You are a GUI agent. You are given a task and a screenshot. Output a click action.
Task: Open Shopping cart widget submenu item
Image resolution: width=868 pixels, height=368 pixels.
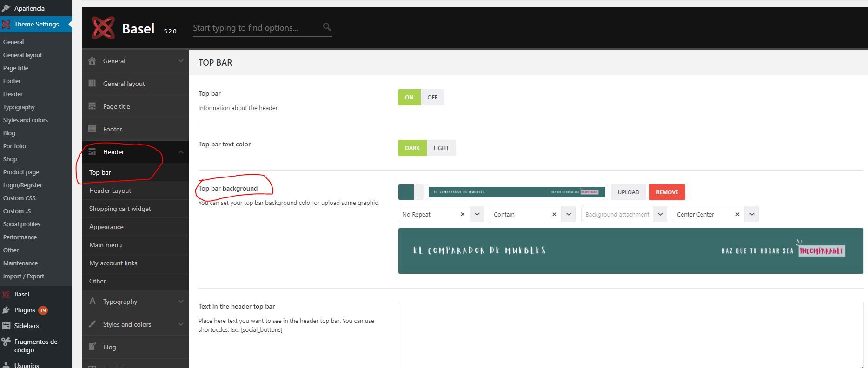(x=136, y=209)
